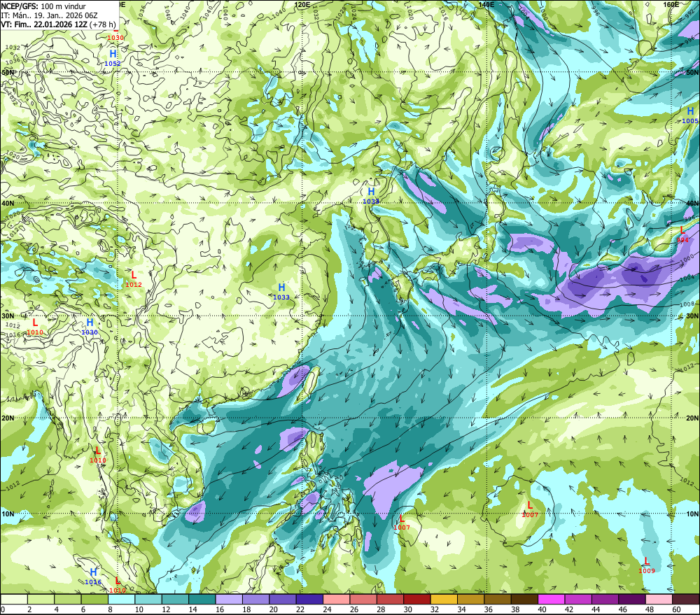Click the olive green 6–8 legend swatch
The image size is (700, 615).
[94, 599]
